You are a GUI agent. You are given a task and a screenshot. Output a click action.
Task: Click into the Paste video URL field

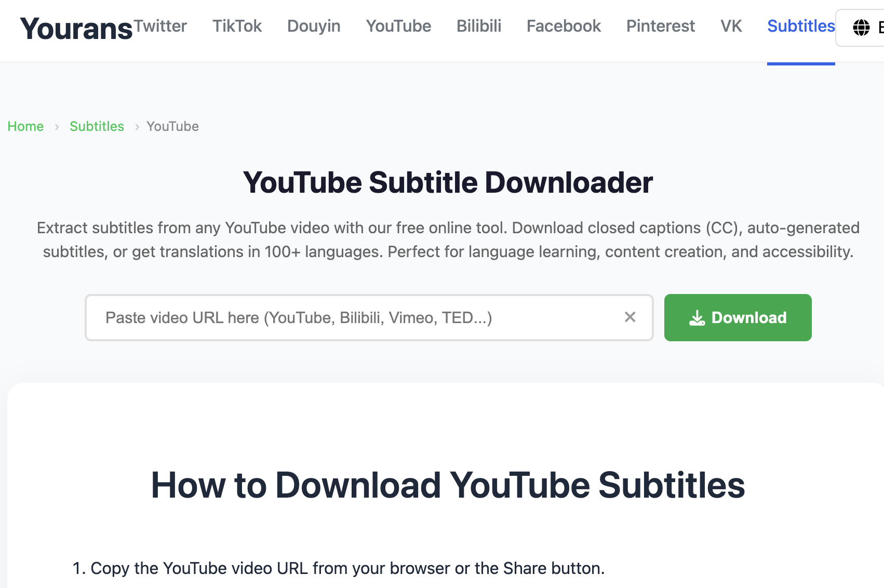tap(353, 317)
